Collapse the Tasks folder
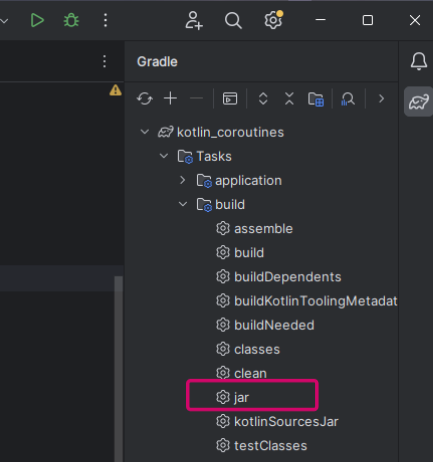Image resolution: width=433 pixels, height=462 pixels. click(x=164, y=156)
